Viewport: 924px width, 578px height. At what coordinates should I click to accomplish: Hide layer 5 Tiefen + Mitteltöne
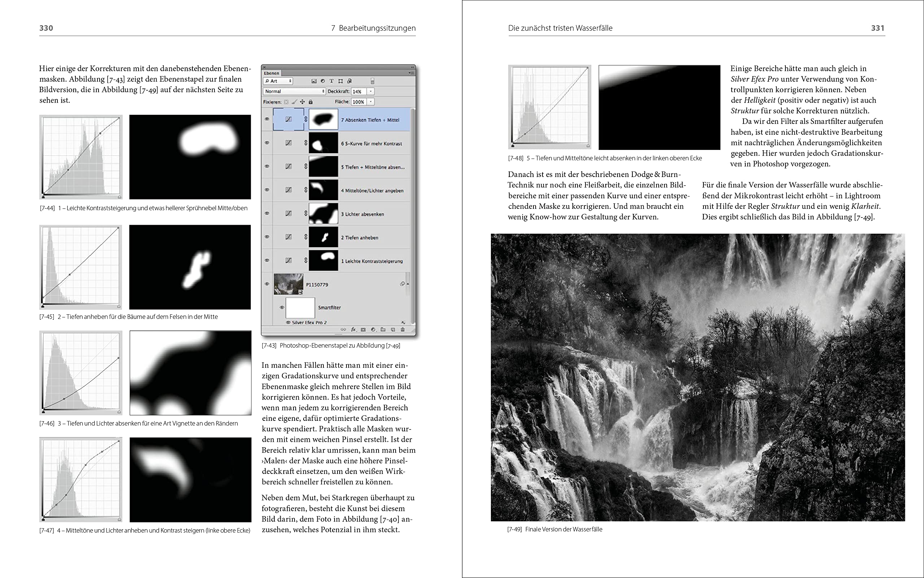[x=267, y=166]
